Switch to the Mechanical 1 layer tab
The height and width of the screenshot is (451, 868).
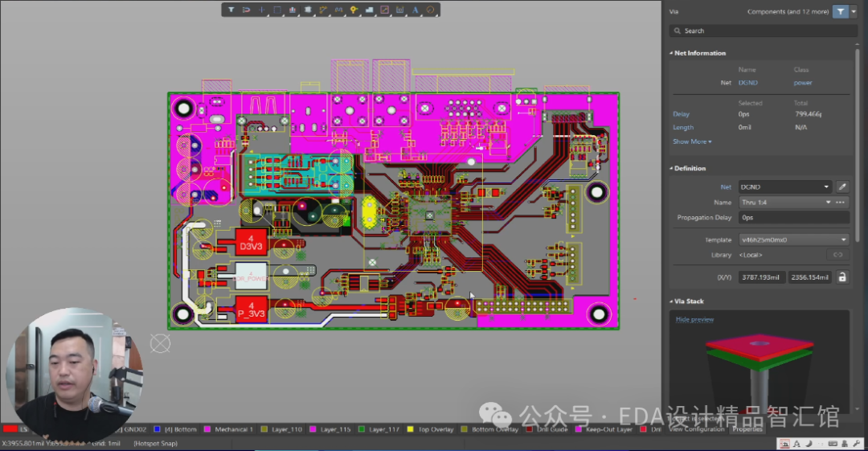233,429
